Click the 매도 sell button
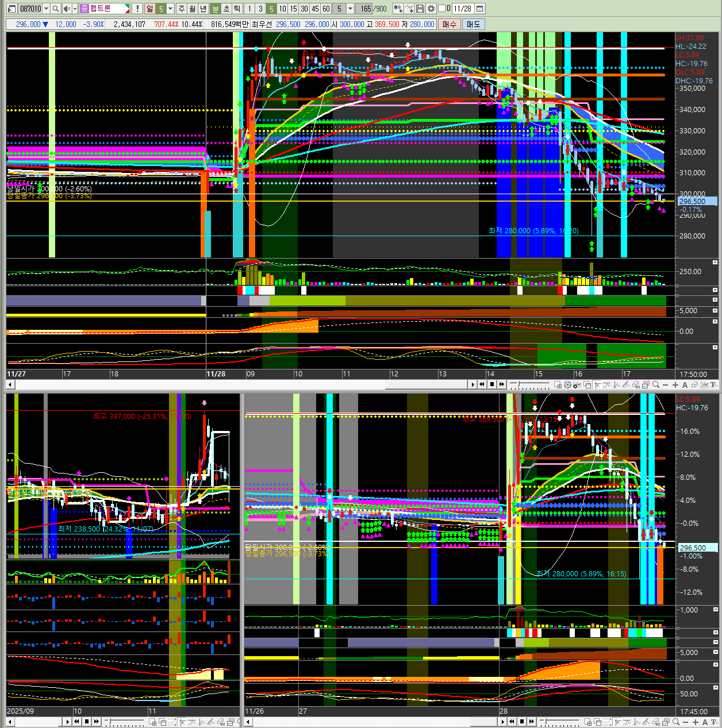 click(x=473, y=24)
